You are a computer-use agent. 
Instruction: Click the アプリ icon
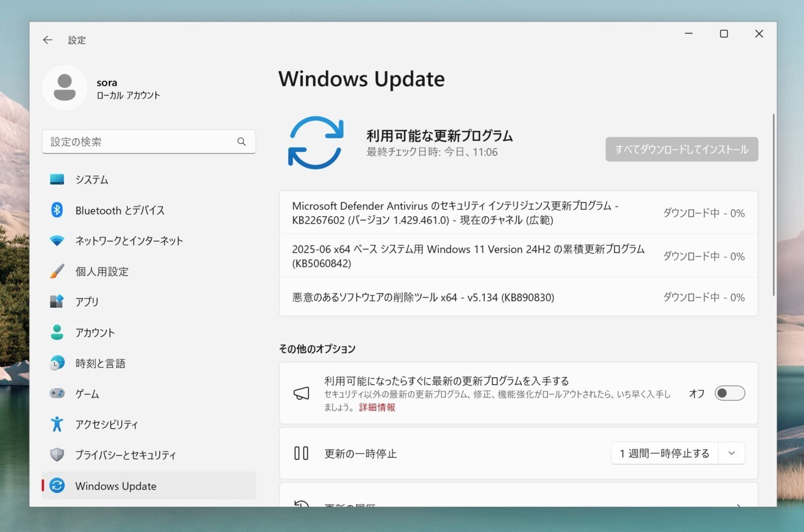tap(57, 301)
